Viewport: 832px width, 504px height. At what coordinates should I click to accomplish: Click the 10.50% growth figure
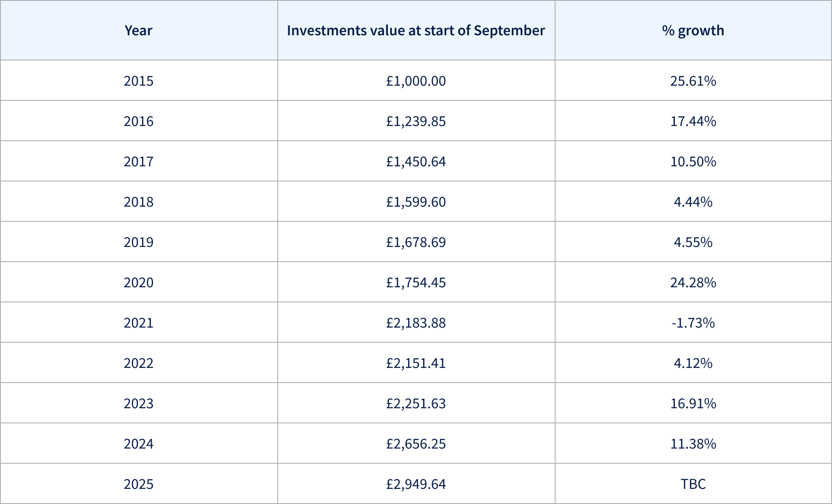pyautogui.click(x=693, y=161)
